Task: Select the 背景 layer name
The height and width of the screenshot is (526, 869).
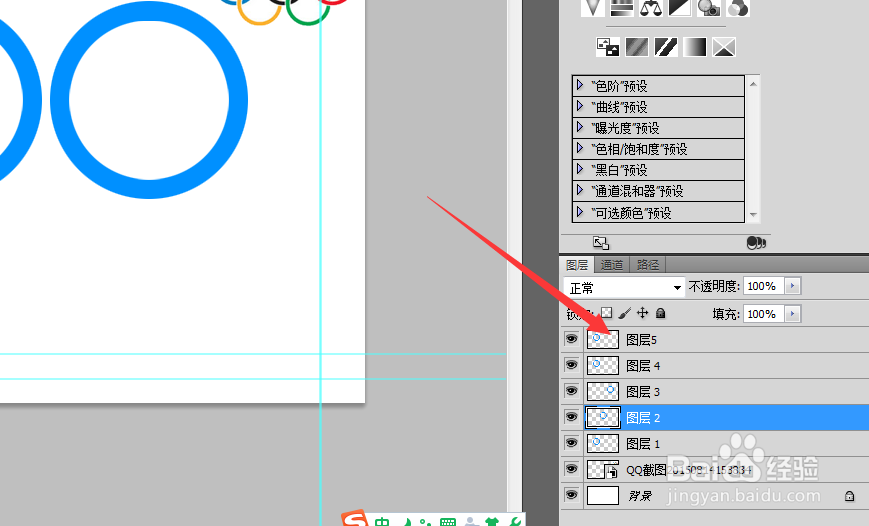Action: [640, 496]
